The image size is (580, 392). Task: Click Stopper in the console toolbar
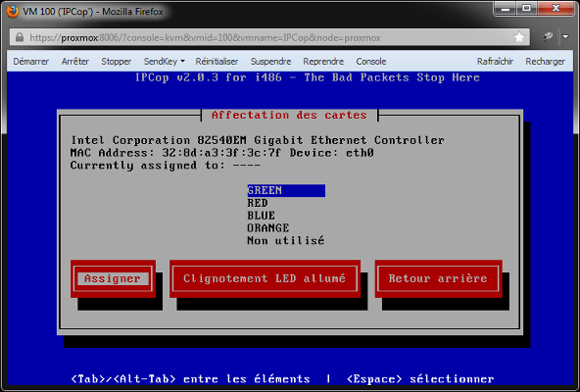click(117, 62)
